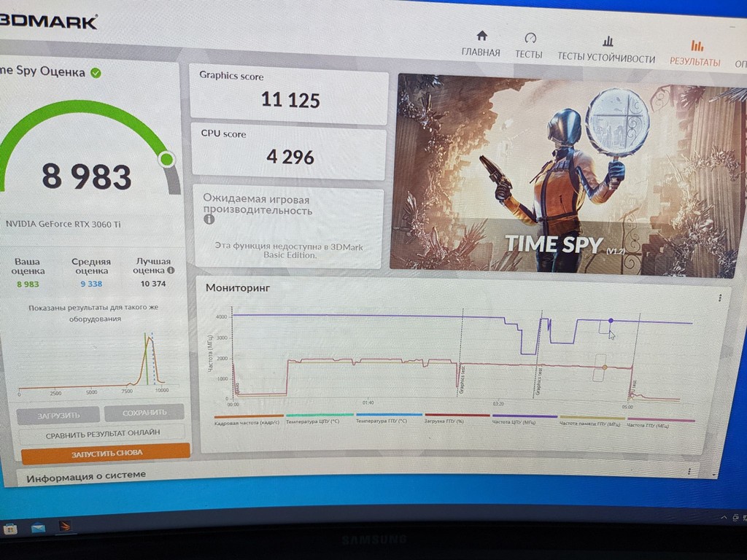Click purple data point on CPU frequency line
This screenshot has width=747, height=560.
611,321
